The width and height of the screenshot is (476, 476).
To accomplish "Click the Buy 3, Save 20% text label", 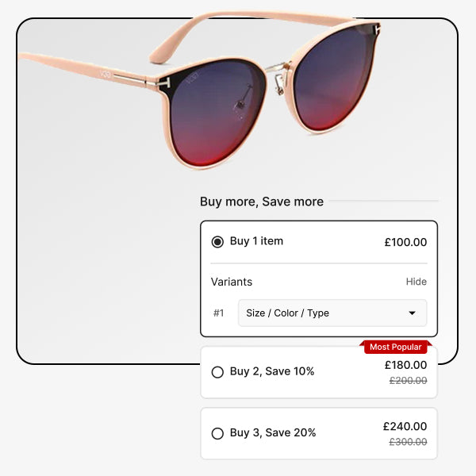I will click(x=273, y=433).
